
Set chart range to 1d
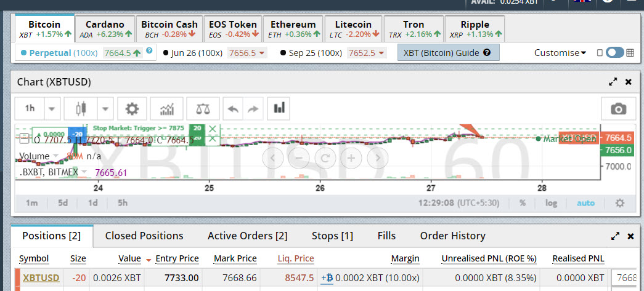[93, 203]
